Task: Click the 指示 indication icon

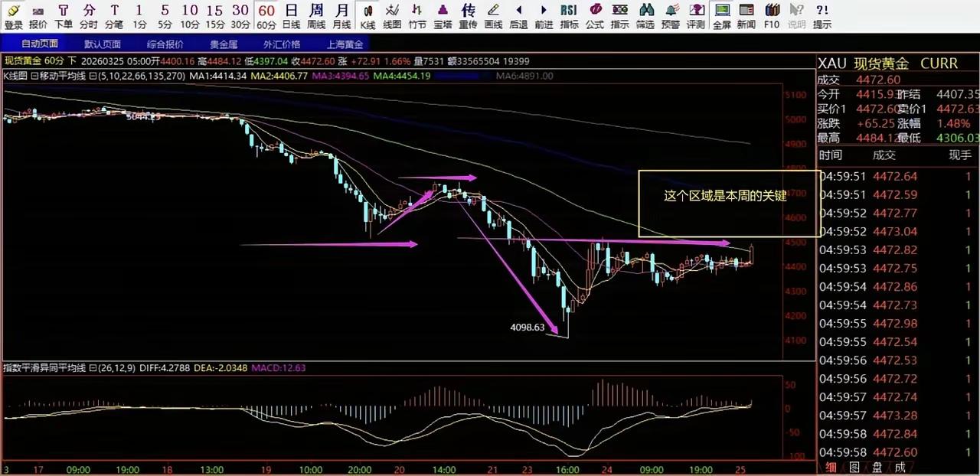Action: pos(620,15)
